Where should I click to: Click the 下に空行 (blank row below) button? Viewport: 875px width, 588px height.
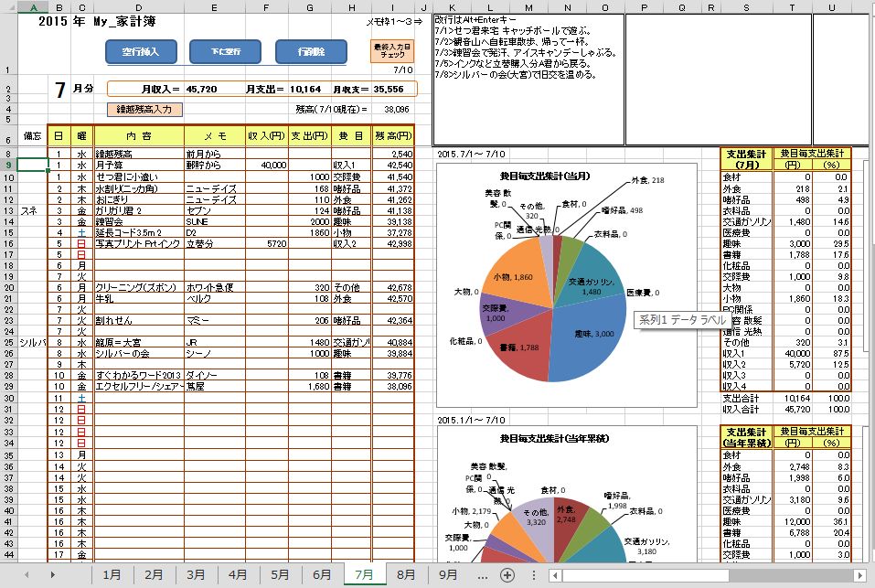(224, 52)
